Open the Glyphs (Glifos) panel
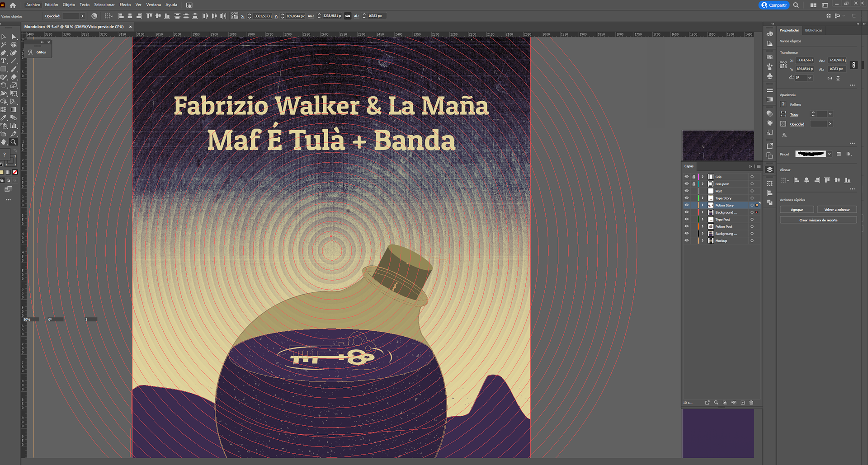Screen dimensions: 868x465 (x=38, y=52)
